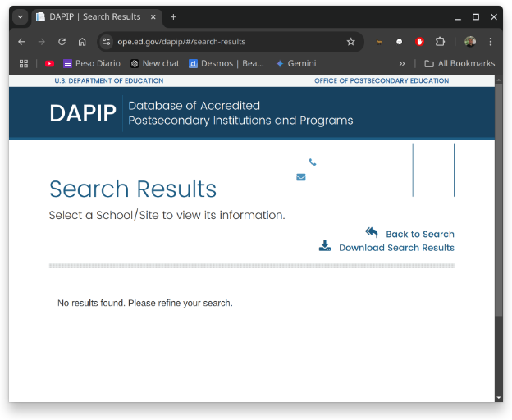Open the Extensions puzzle icon
Screen dimensions: 512x420
pyautogui.click(x=440, y=42)
